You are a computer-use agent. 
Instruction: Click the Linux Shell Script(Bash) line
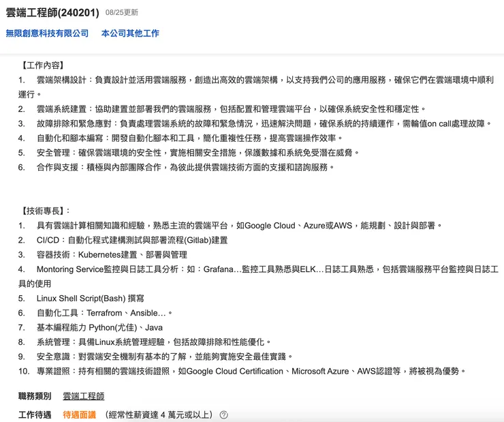click(x=81, y=299)
